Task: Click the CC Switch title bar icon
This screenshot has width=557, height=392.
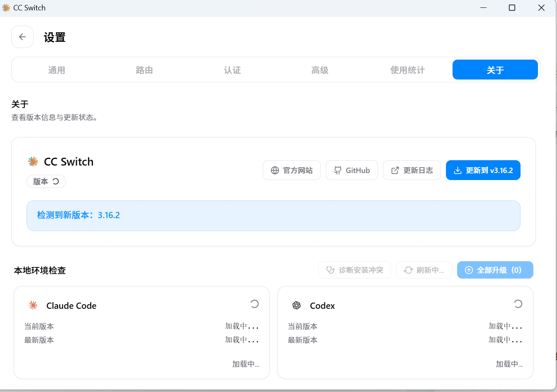Action: (6, 8)
